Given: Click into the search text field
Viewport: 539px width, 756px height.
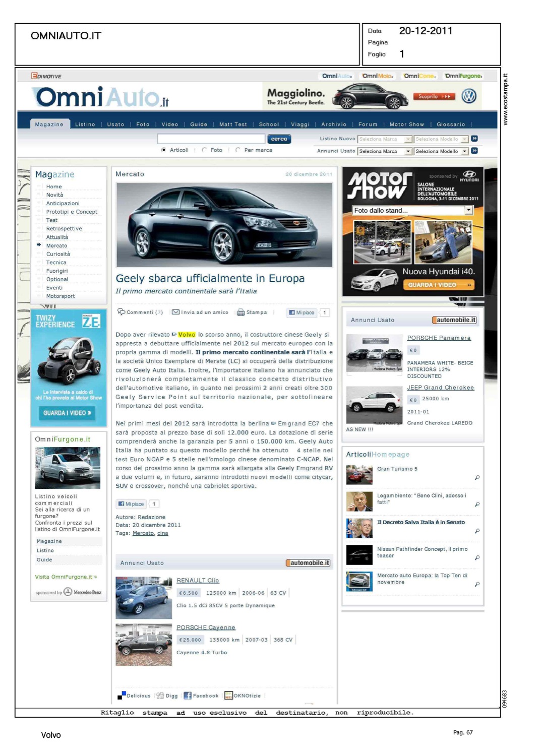Looking at the screenshot, I should pyautogui.click(x=211, y=139).
